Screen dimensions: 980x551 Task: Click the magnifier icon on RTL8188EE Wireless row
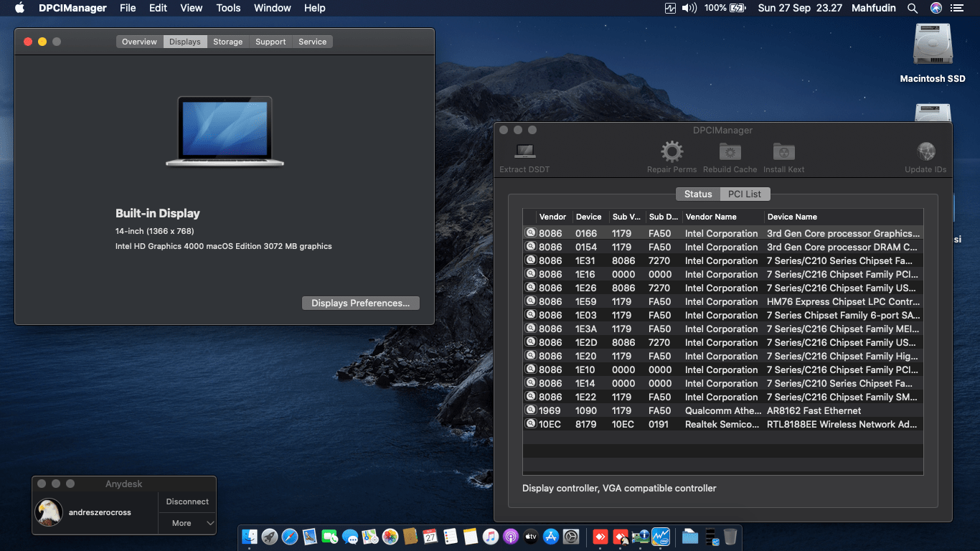click(x=531, y=424)
